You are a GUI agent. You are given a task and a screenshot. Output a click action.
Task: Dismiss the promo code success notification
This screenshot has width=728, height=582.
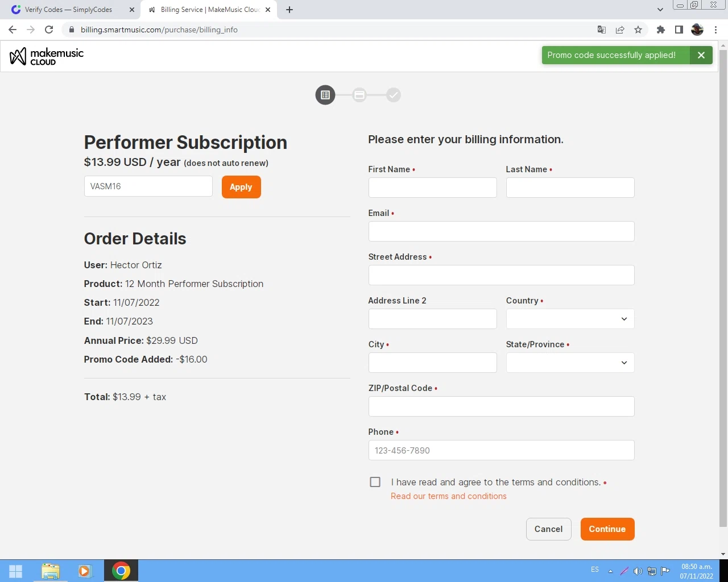click(x=701, y=55)
